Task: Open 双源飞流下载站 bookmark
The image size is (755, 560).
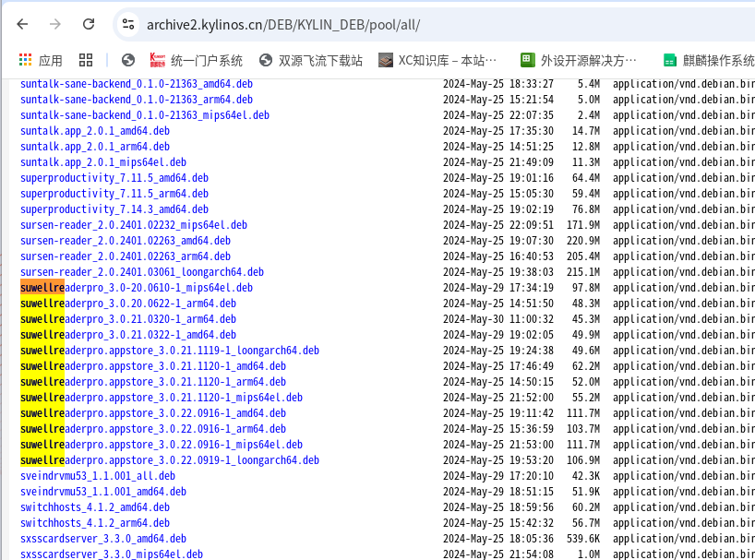Action: [312, 61]
